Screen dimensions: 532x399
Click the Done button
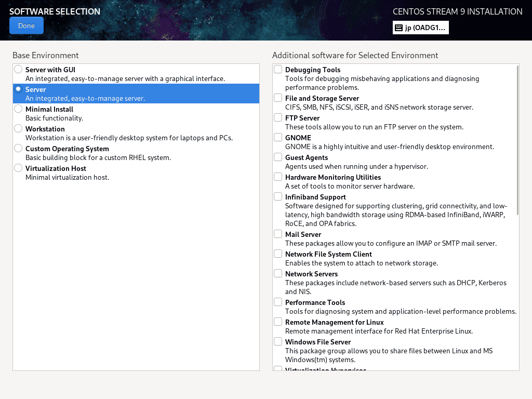(x=26, y=25)
